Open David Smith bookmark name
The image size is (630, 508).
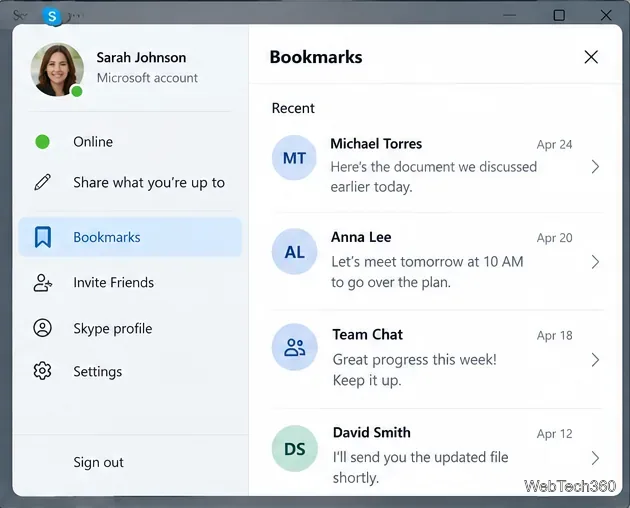(372, 432)
